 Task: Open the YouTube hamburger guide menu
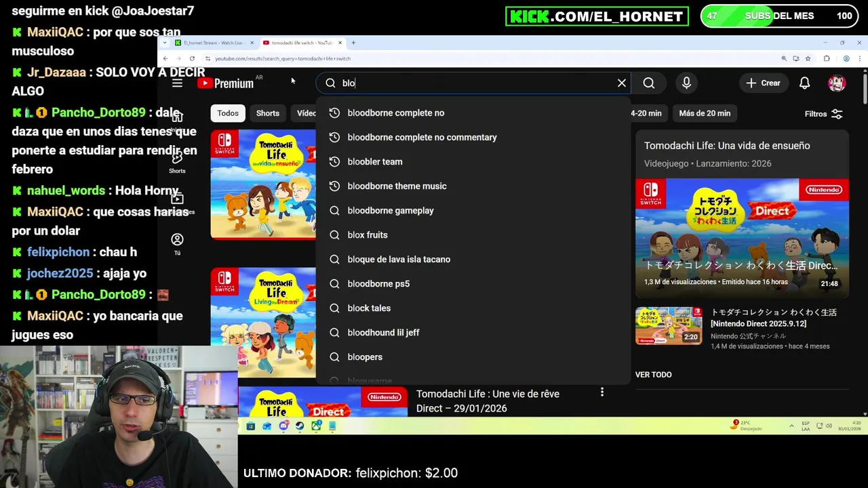pos(177,83)
